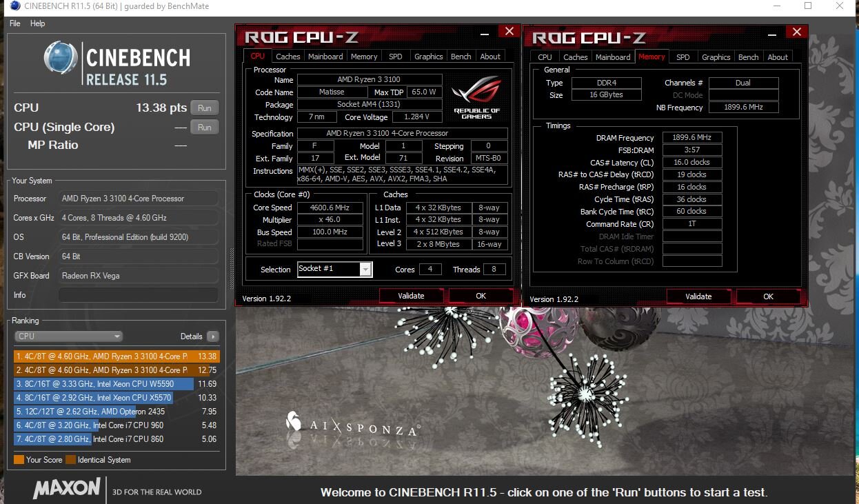859x504 pixels.
Task: Open Memory tab in left CPU-Z window
Action: [x=364, y=57]
